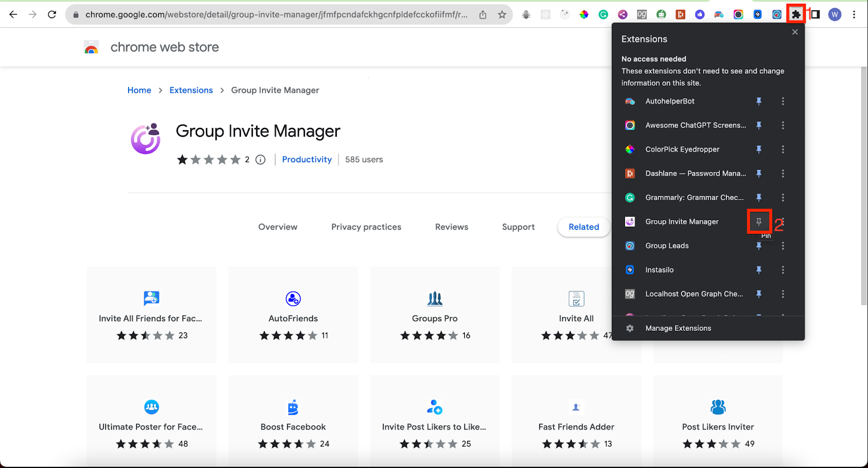Switch to the Reviews tab

pos(451,227)
